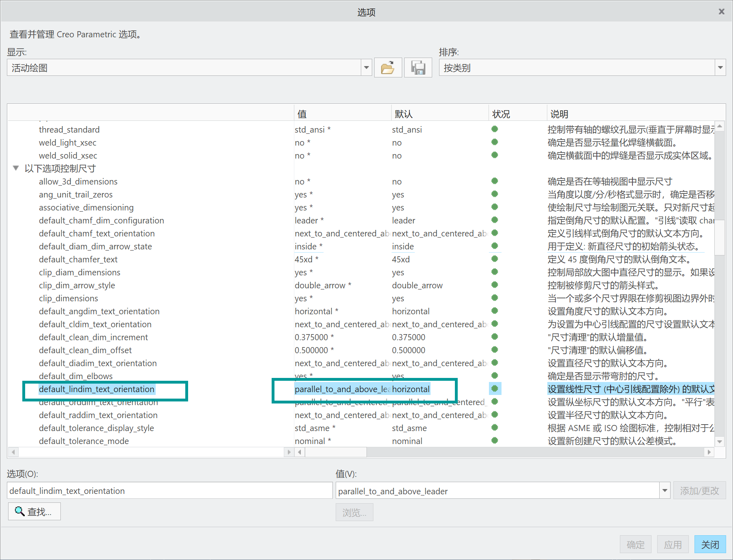The image size is (733, 560).
Task: Click the 'double_arrow *' value cell
Action: coord(323,285)
